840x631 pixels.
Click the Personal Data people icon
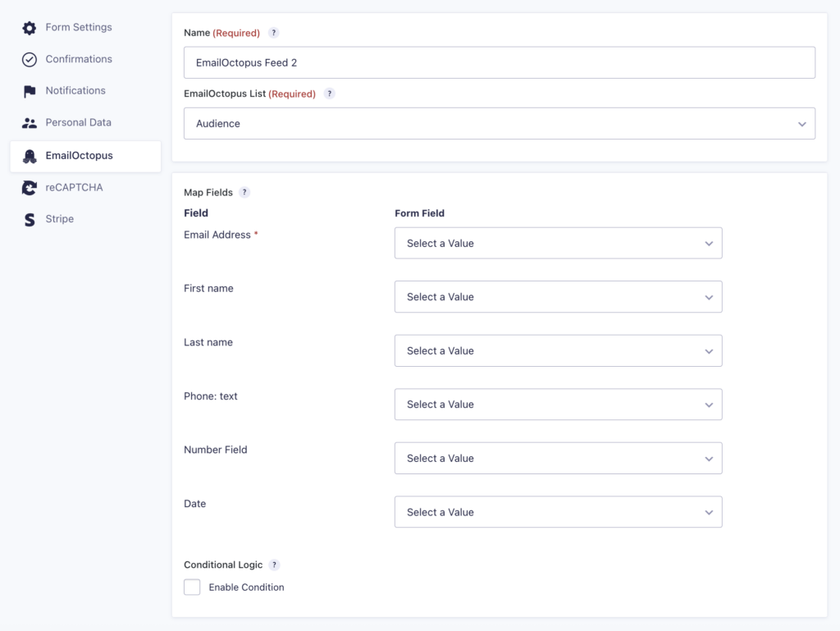click(30, 123)
